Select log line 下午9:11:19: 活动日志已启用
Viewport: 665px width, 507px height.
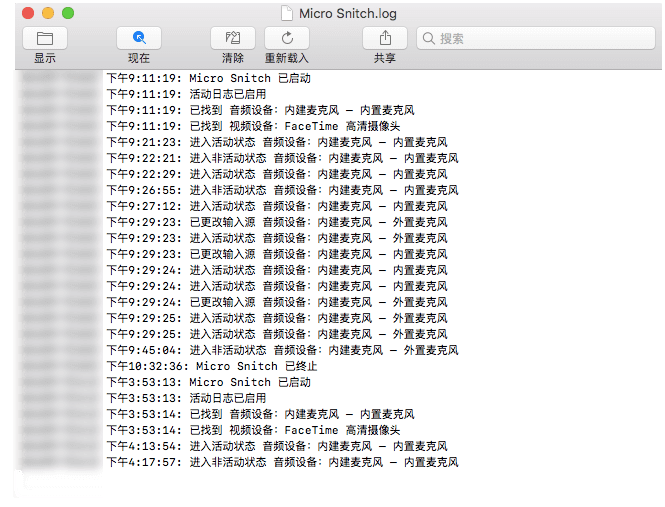click(x=186, y=94)
